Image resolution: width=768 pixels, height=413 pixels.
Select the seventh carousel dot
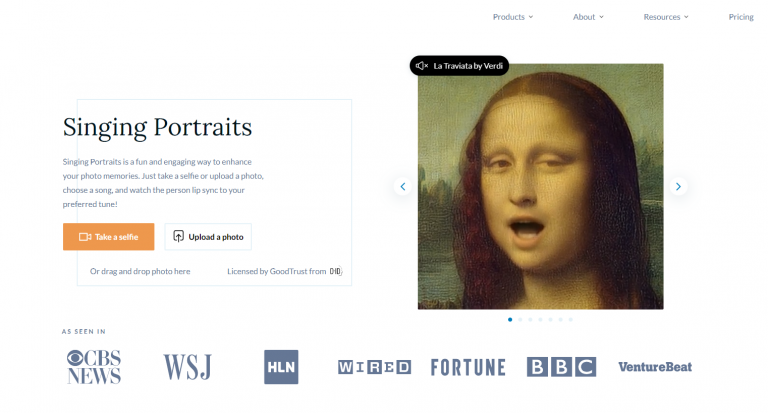tap(571, 319)
